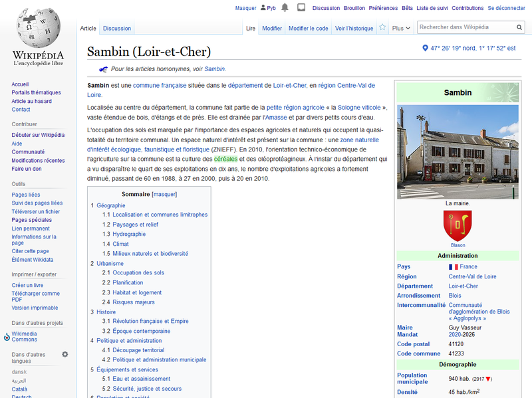Open Voir l'historique tab
532x398 pixels.
tap(354, 29)
